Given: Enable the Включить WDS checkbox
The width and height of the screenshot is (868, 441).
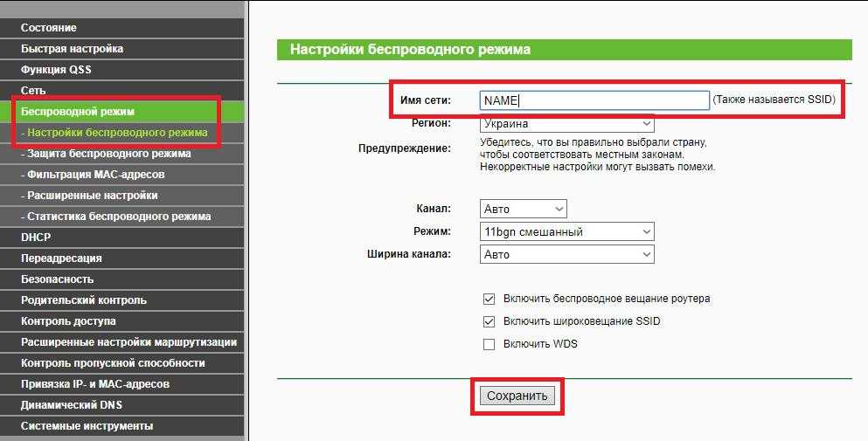Looking at the screenshot, I should coord(489,344).
